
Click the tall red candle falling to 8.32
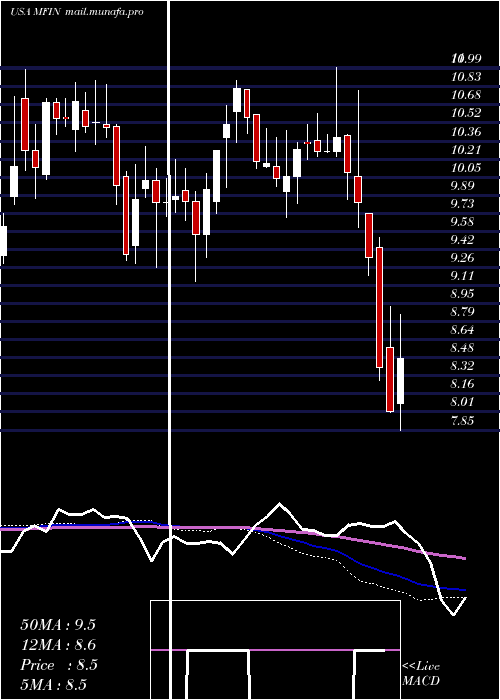379,308
